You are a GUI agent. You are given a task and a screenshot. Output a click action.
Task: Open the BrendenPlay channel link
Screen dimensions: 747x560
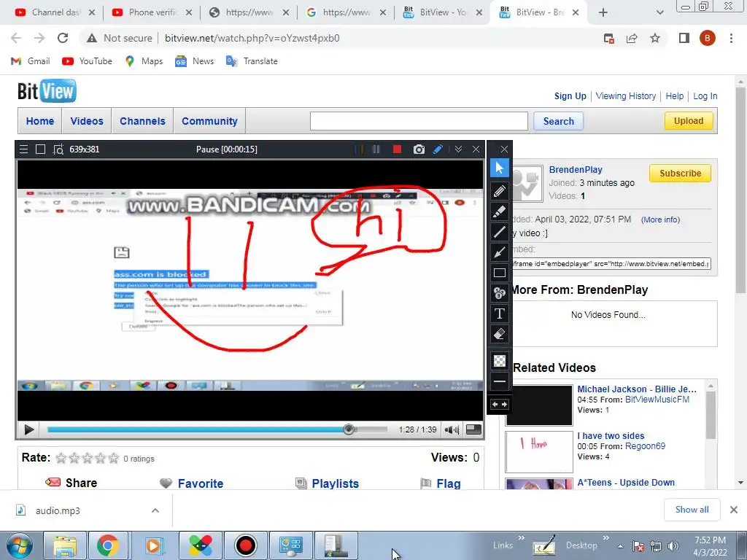[x=576, y=169]
